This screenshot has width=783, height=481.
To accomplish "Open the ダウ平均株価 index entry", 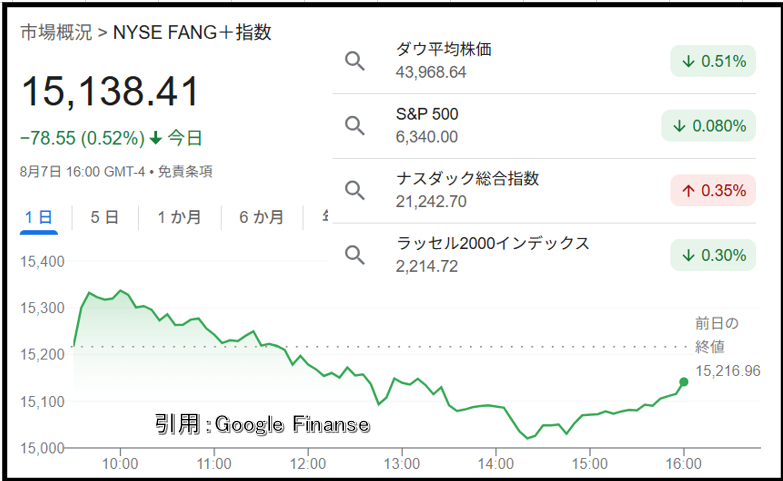I will click(544, 61).
